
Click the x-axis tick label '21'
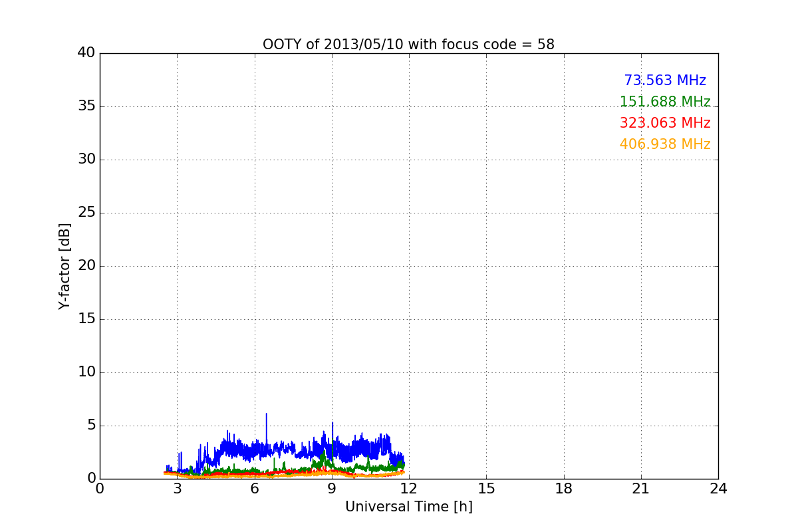point(641,489)
